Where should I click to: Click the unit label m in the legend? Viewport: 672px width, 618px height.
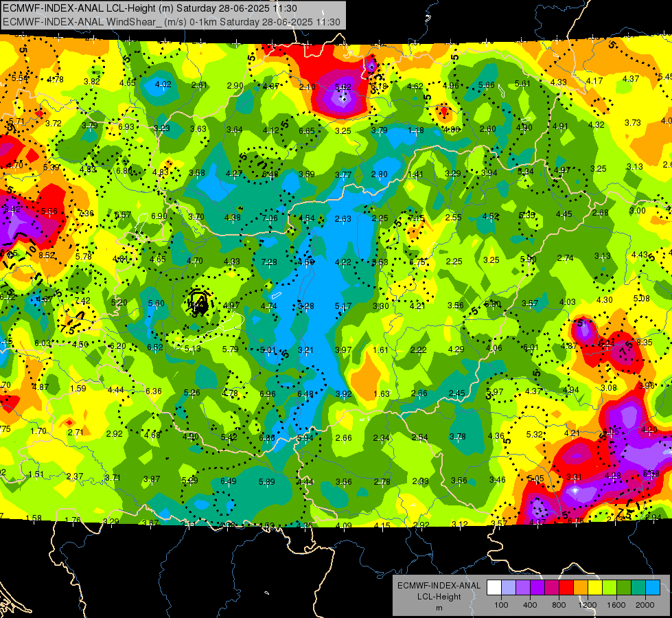[x=439, y=608]
